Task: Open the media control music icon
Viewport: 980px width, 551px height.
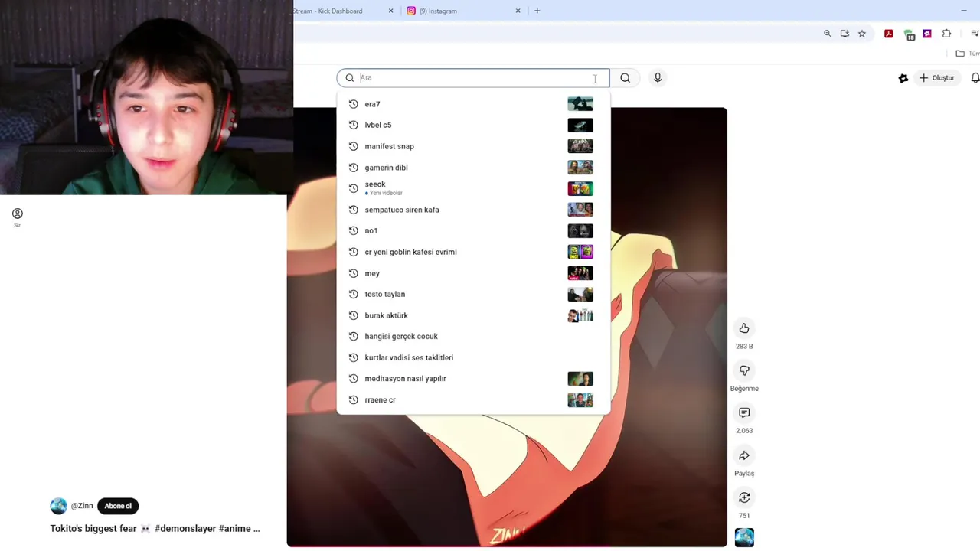Action: click(975, 34)
